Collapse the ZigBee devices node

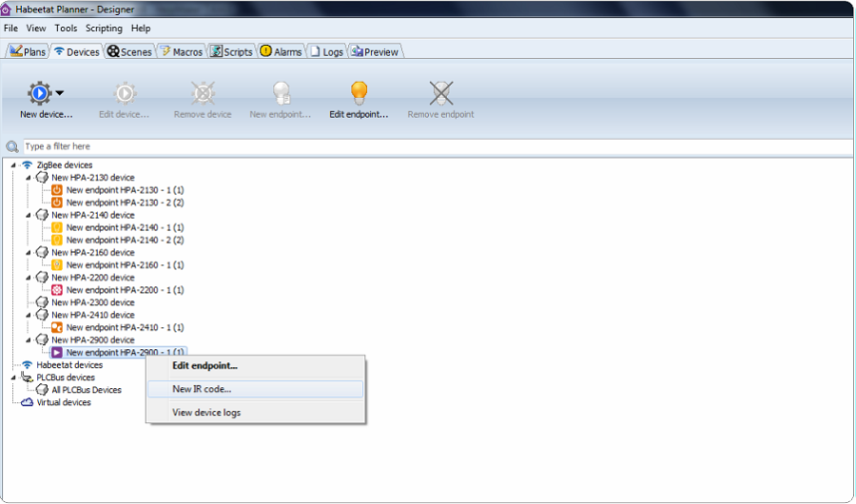click(13, 165)
